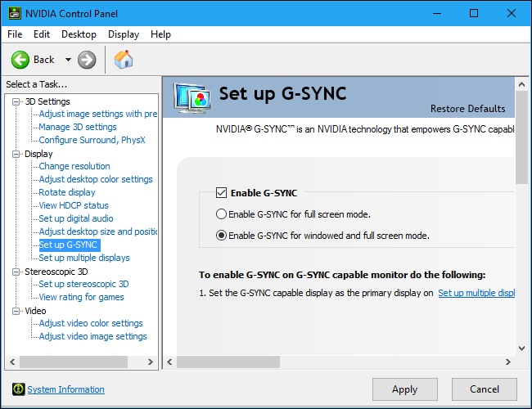Open the Desktop menu

pyautogui.click(x=79, y=34)
